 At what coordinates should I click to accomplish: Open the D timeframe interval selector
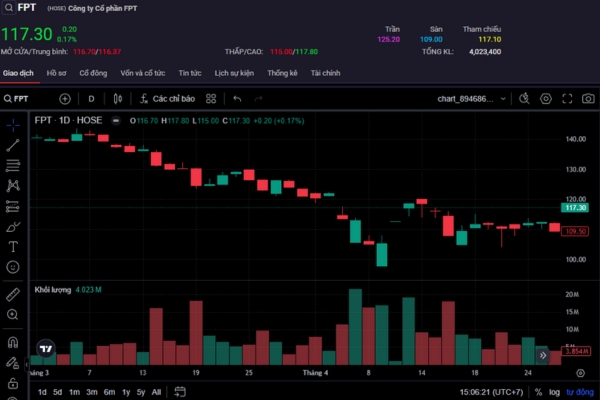(x=91, y=99)
